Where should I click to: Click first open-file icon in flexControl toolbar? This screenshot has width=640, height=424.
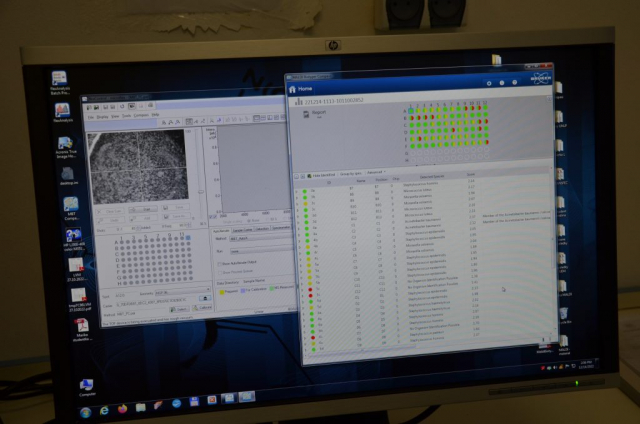89,108
